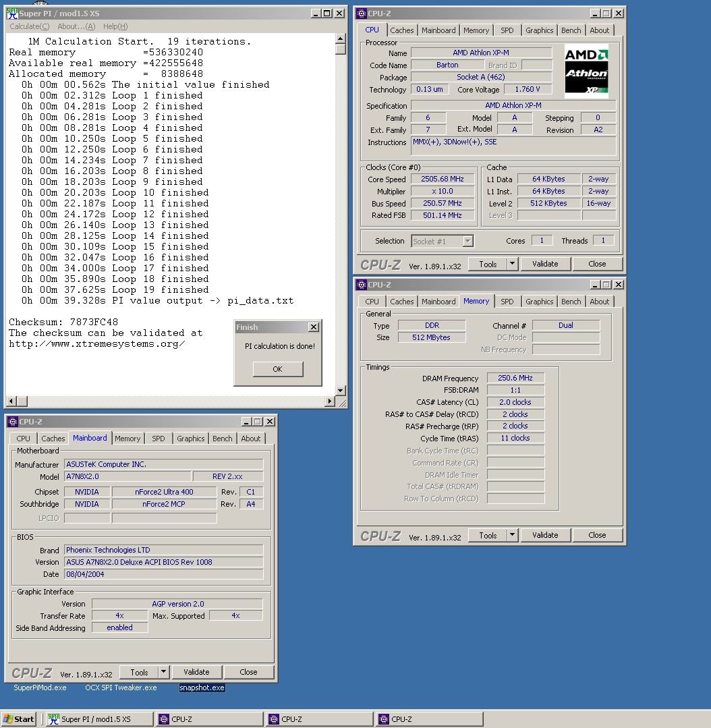Select the first CPU-Z taskbar button
This screenshot has width=711, height=728.
tap(209, 719)
